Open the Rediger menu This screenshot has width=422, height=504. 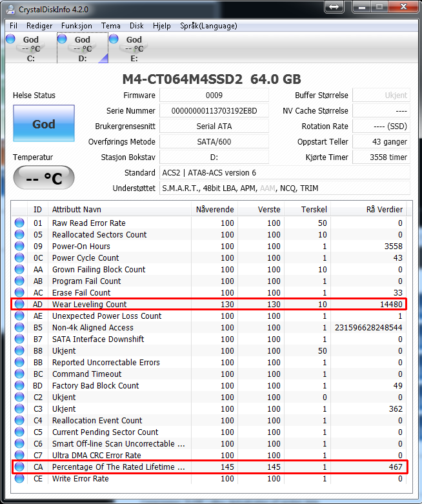[39, 26]
